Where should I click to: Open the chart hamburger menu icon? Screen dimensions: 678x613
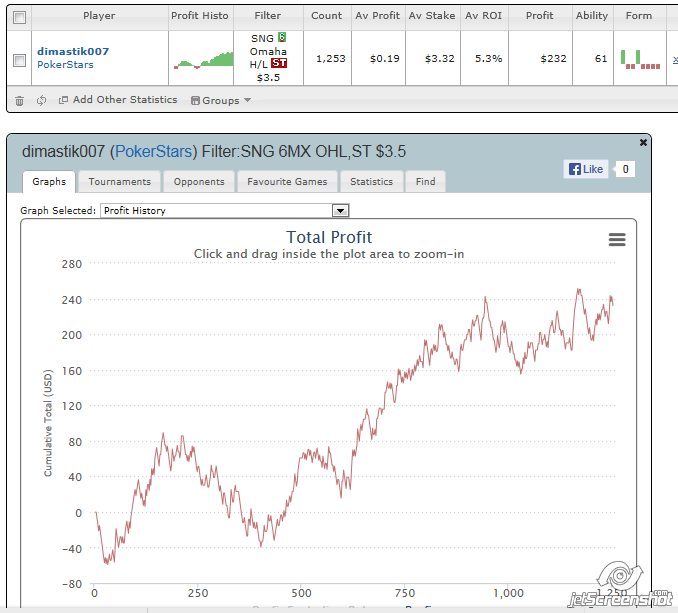point(617,239)
